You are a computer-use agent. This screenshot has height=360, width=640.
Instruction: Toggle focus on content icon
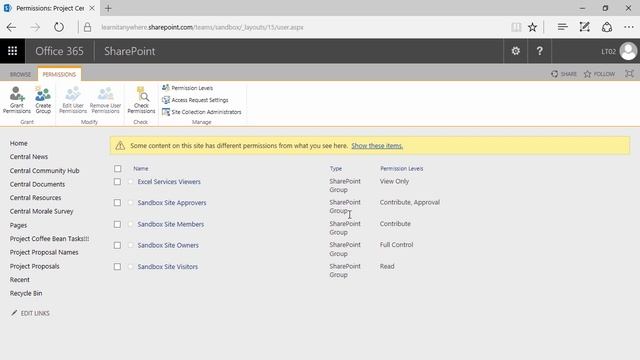[629, 73]
